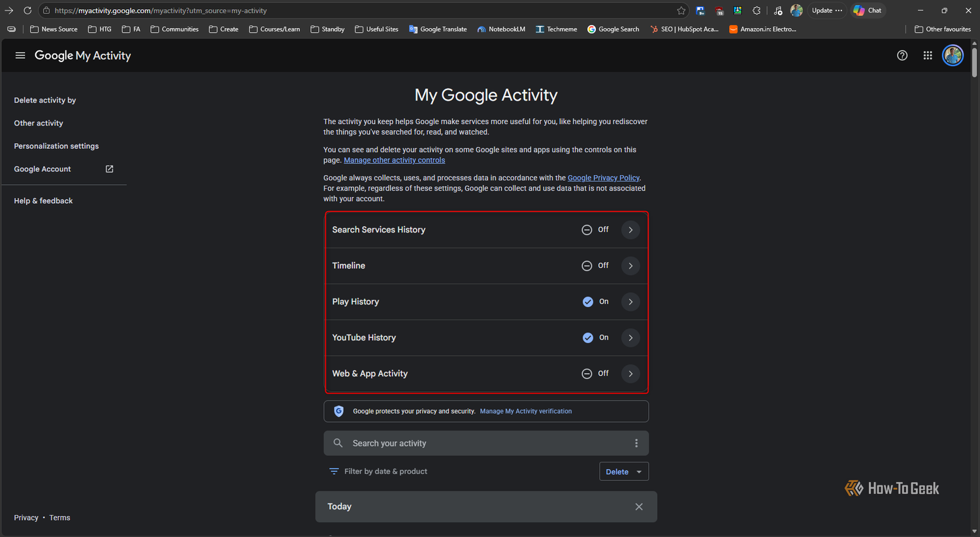Click the Google My Activity logo
The height and width of the screenshot is (537, 980).
(x=83, y=56)
